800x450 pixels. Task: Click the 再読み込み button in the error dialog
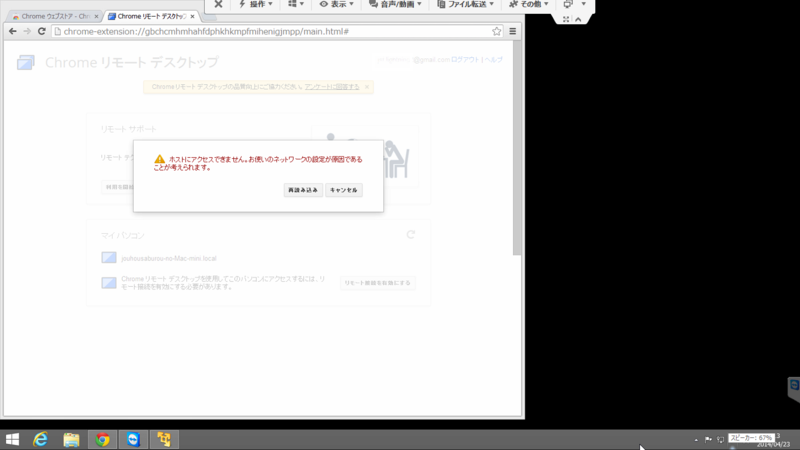click(x=303, y=190)
